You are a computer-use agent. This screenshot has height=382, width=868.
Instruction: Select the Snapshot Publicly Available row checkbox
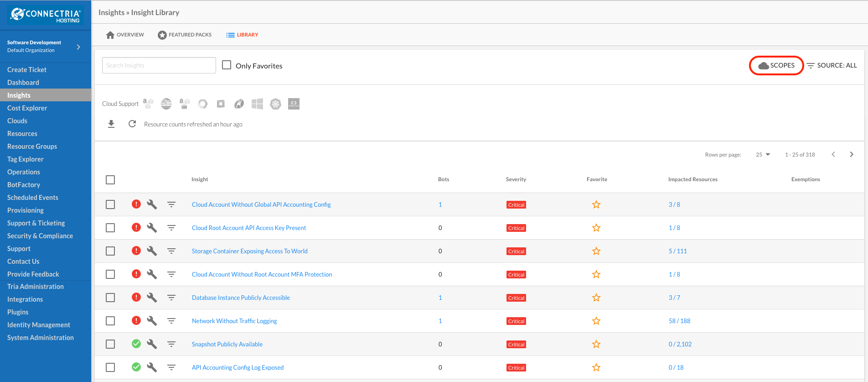[x=110, y=344]
